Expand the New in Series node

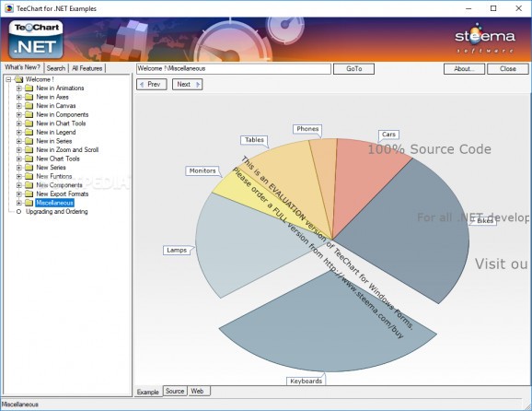(19, 141)
